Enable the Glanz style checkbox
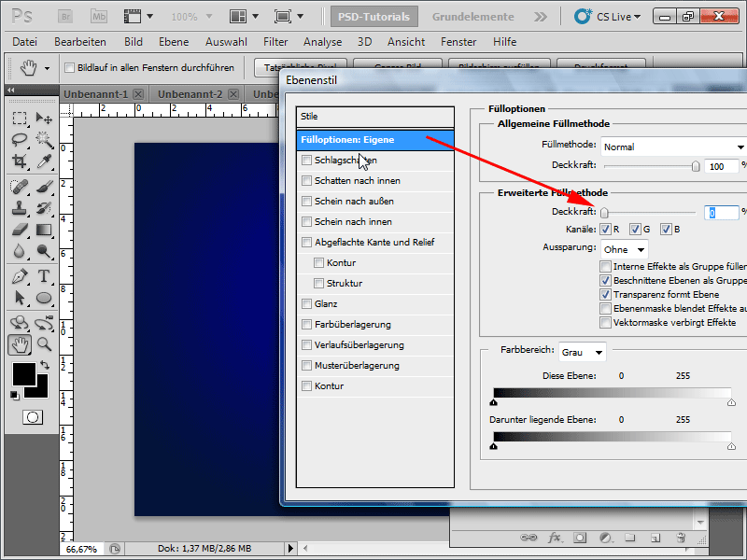 [x=307, y=304]
